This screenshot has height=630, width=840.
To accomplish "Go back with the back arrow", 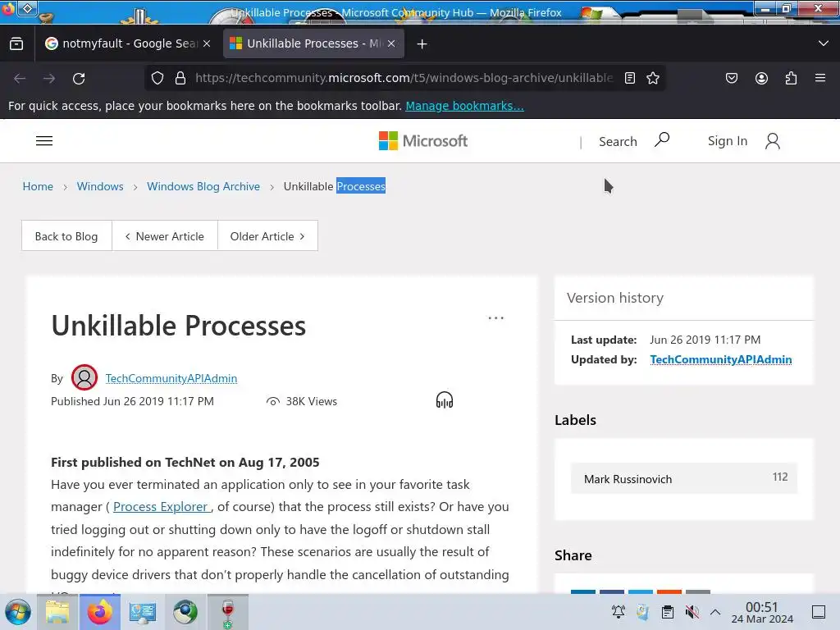I will [x=20, y=78].
